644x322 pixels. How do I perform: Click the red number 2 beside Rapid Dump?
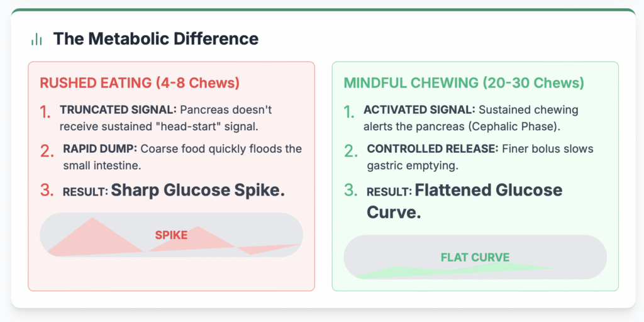47,151
